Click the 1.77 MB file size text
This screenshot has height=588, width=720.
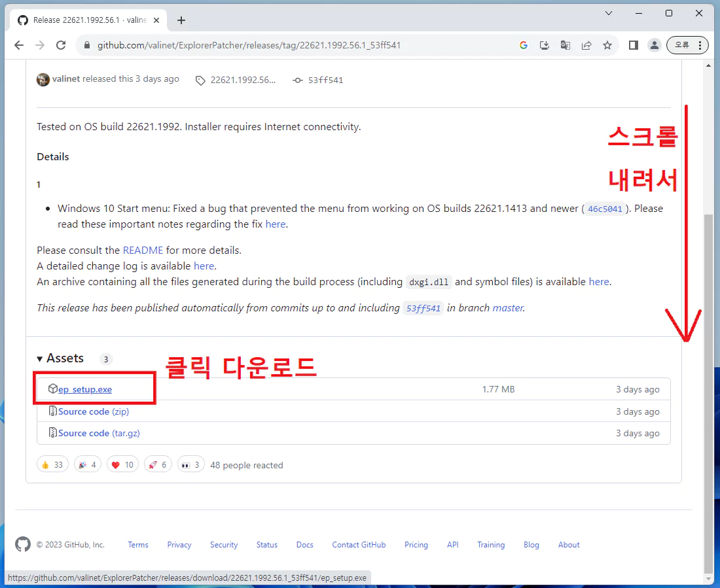pos(498,389)
